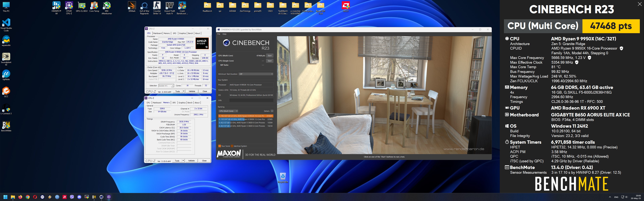The height and width of the screenshot is (201, 644).
Task: Open the BenchMate desktop icon
Action: (6, 126)
